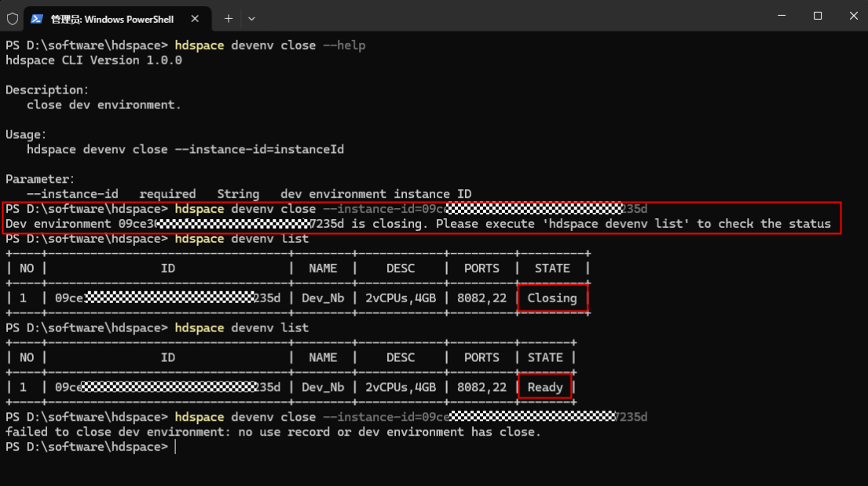Click the --instance-id parameter description line
The width and height of the screenshot is (868, 486).
[x=236, y=193]
